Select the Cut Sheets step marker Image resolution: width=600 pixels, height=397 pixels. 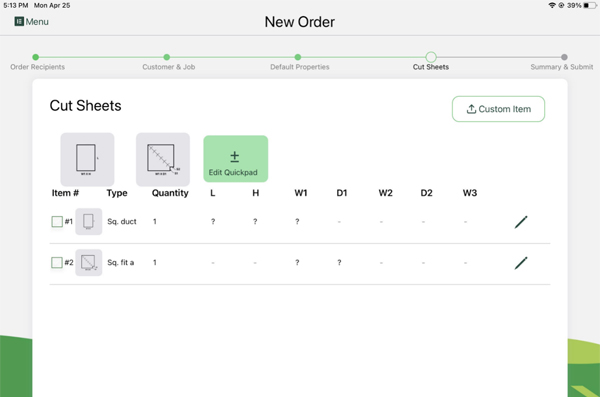(x=431, y=57)
